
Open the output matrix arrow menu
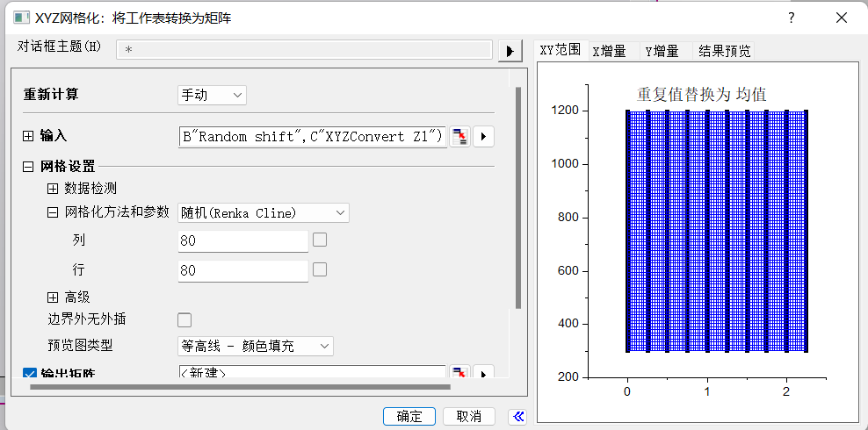tap(484, 374)
